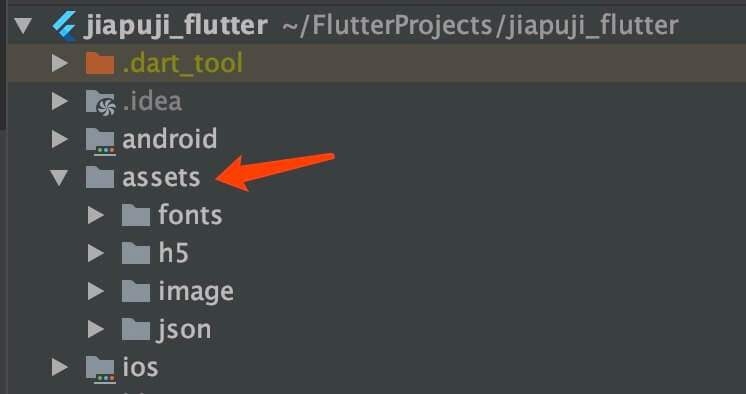Viewport: 746px width, 394px height.
Task: Select the .idea tree item label
Action: [x=152, y=101]
